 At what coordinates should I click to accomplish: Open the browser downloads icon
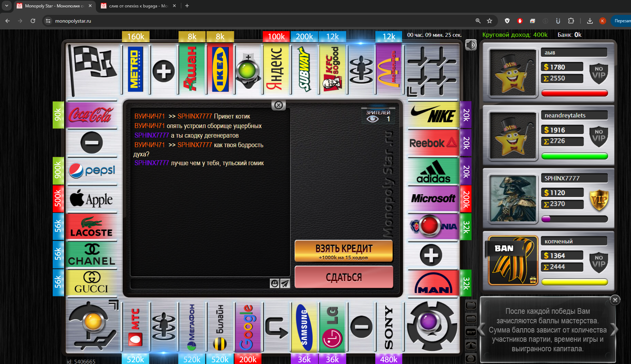pos(590,21)
